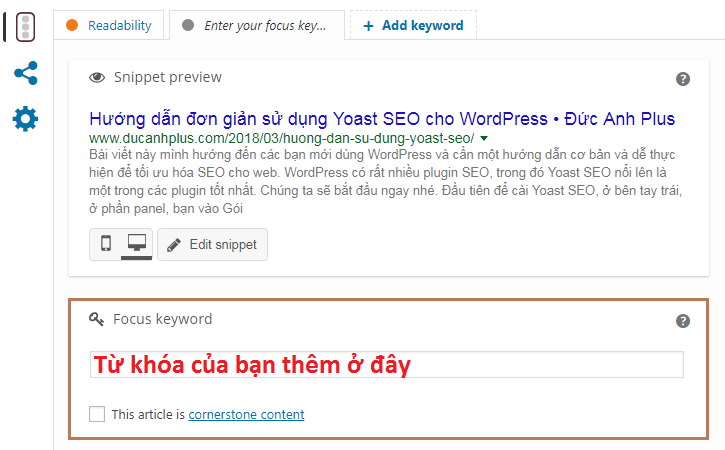Open the cornerstone content link
The height and width of the screenshot is (450, 725).
(246, 414)
